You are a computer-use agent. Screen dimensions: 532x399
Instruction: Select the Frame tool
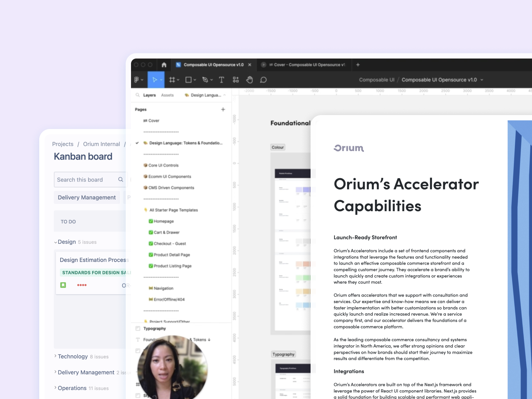[x=172, y=80]
